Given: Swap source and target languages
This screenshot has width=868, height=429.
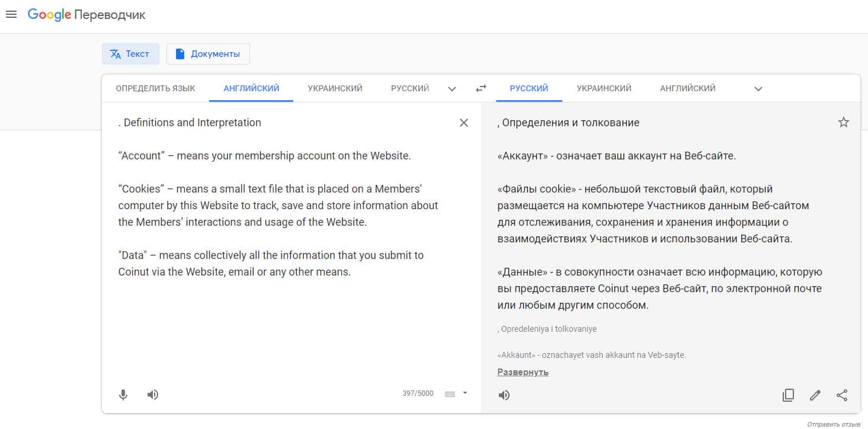Looking at the screenshot, I should pyautogui.click(x=481, y=88).
